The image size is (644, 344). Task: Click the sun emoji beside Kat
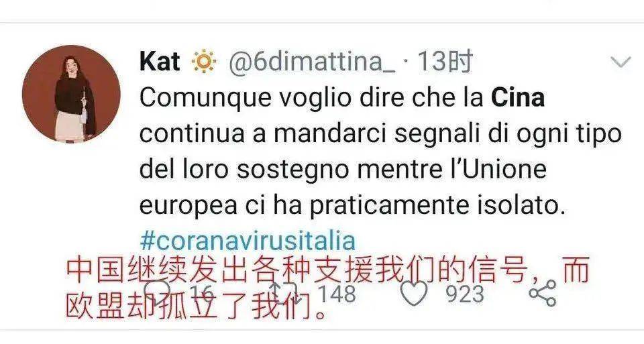click(204, 62)
